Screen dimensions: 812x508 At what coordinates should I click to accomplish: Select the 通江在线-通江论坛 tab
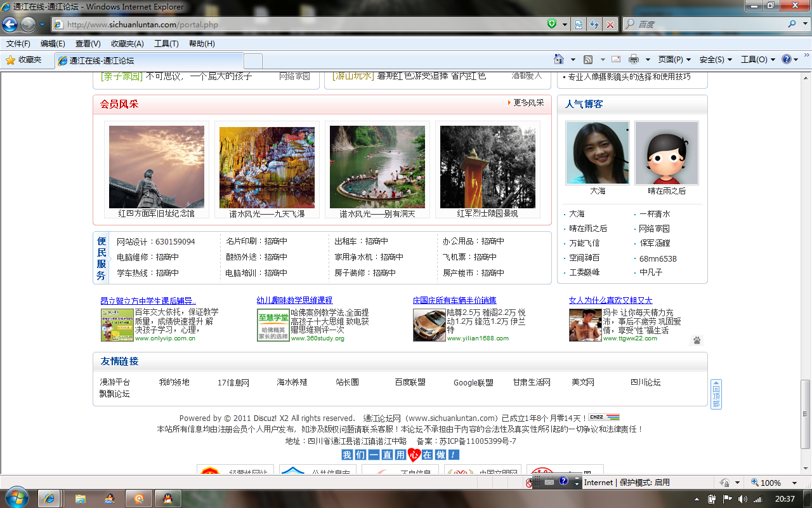101,61
